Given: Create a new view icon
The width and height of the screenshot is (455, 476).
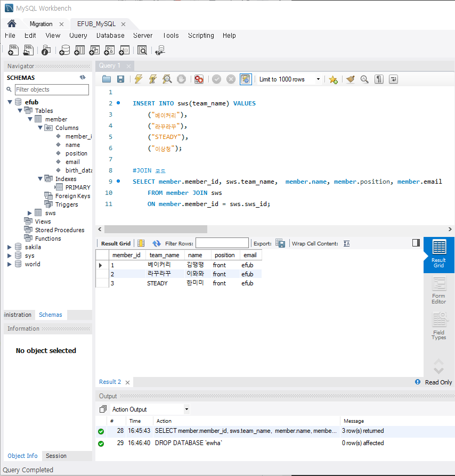Looking at the screenshot, I should [94, 50].
